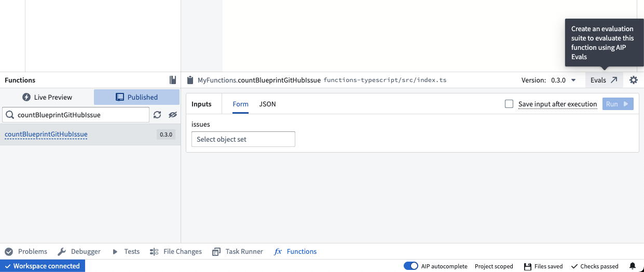Open the File Changes panel tab
This screenshot has height=272, width=644.
[176, 251]
